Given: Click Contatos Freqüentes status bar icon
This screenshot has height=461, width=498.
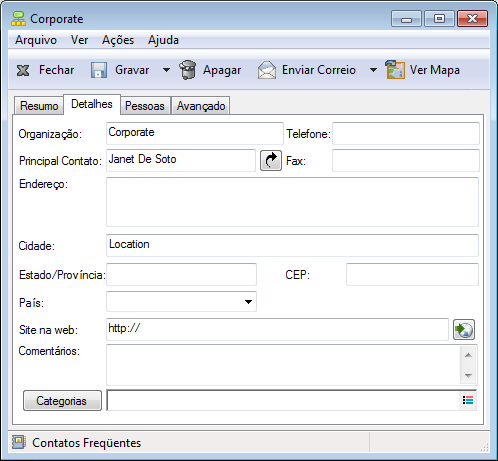Looking at the screenshot, I should [x=19, y=442].
